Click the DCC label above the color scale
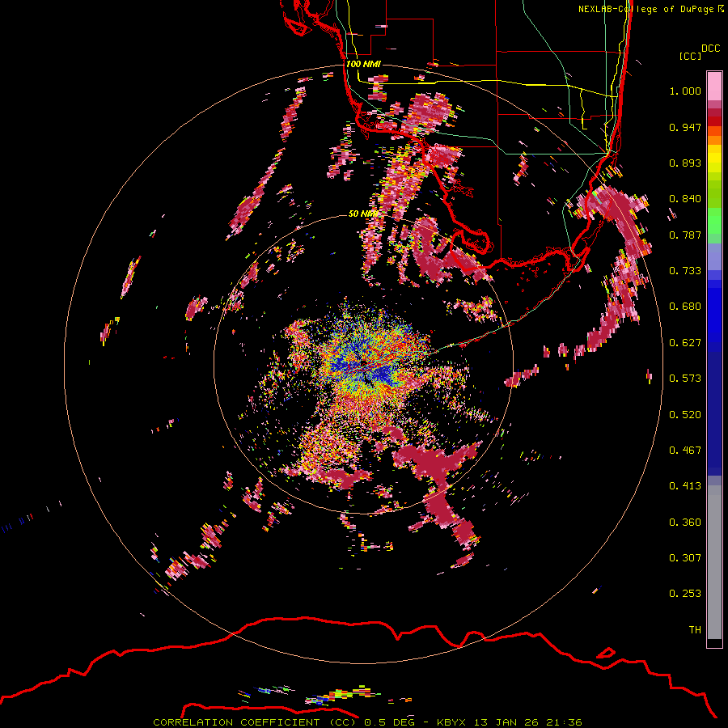The image size is (728, 728). [710, 49]
